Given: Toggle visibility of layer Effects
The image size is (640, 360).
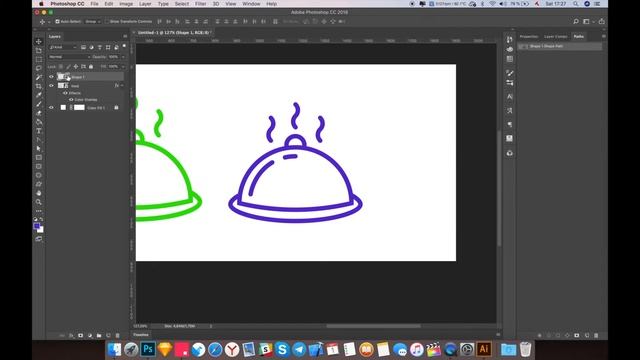Looking at the screenshot, I should (65, 93).
